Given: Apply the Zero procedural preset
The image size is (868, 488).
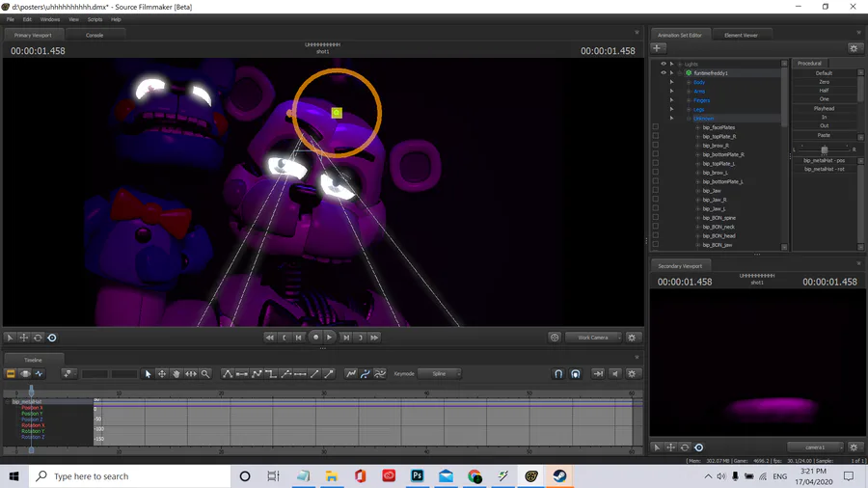Looking at the screenshot, I should click(824, 82).
